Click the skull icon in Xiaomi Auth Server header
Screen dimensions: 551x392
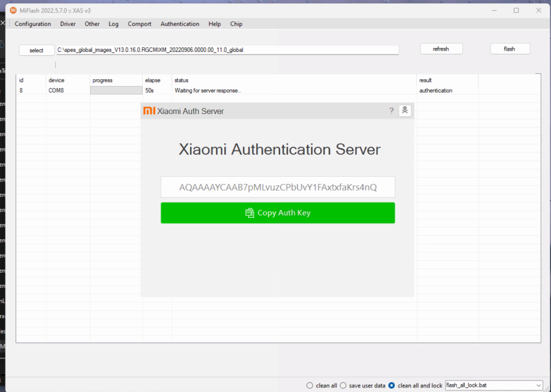[404, 111]
